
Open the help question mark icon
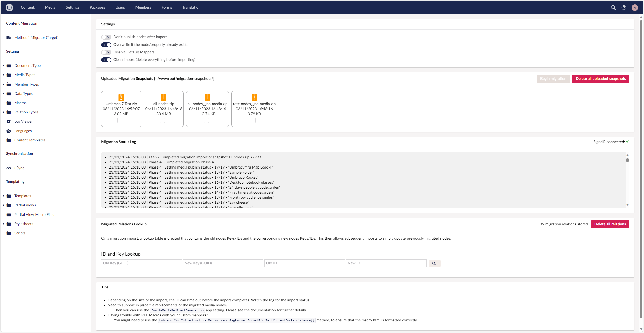click(x=624, y=8)
